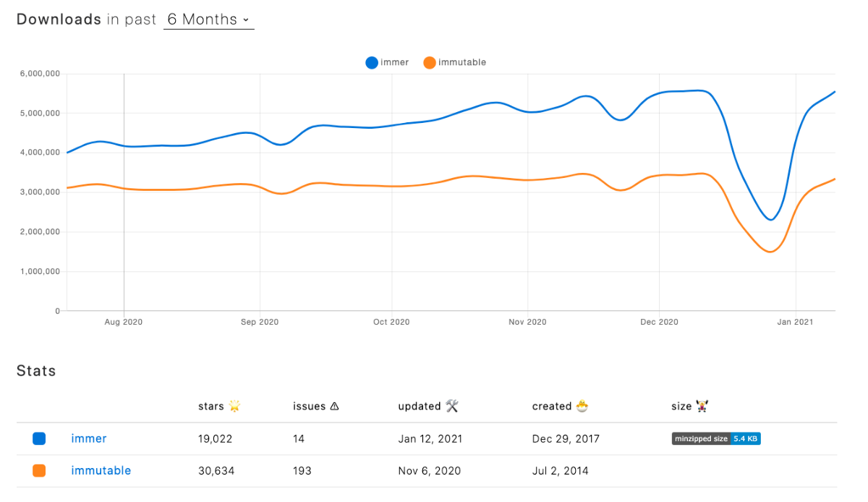Click the hatching chick icon in created header
Image resolution: width=868 pixels, height=502 pixels.
coord(582,407)
